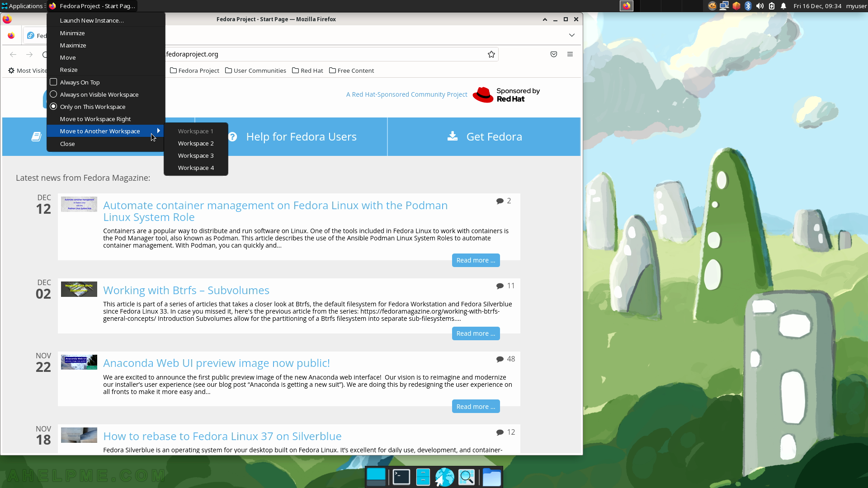Screen dimensions: 868x488
Task: Click the volume speaker tray icon
Action: click(x=760, y=6)
